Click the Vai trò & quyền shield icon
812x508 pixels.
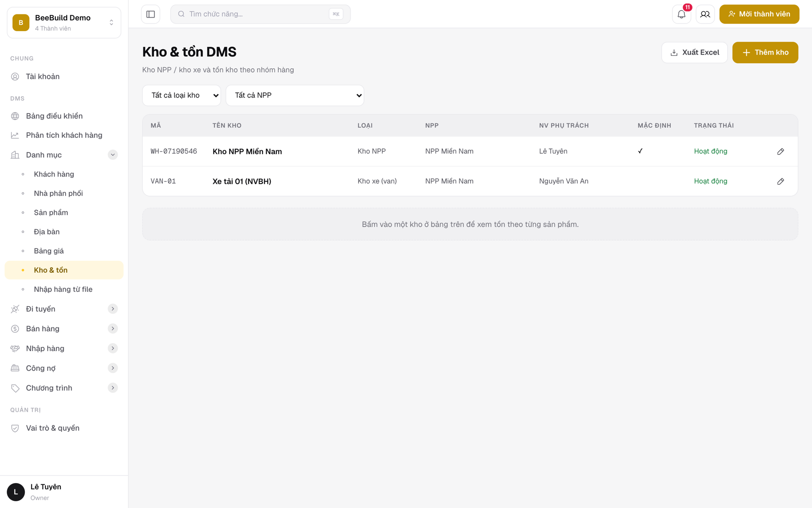(15, 428)
